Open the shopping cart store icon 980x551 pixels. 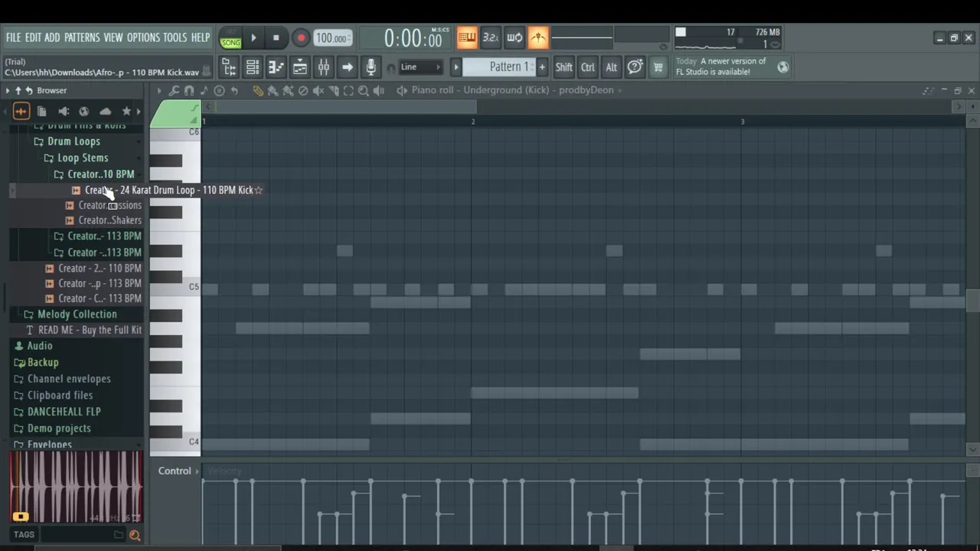pos(658,67)
